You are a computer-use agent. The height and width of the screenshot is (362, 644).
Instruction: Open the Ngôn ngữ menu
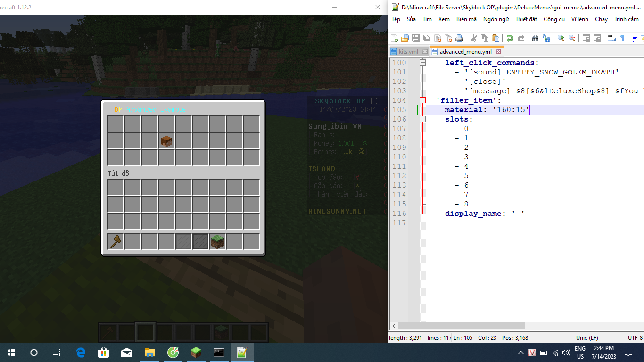(495, 19)
